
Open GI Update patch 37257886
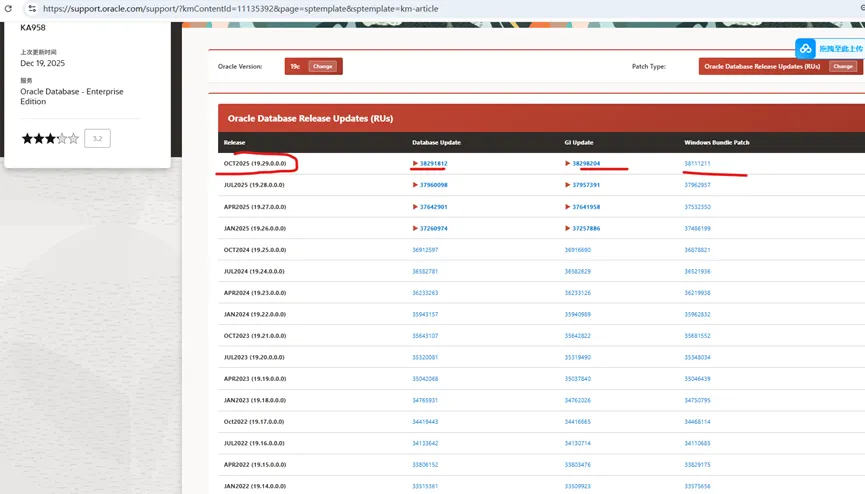pos(586,229)
